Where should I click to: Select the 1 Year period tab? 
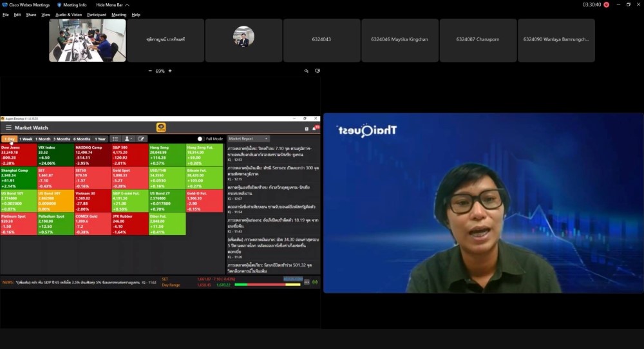(100, 139)
